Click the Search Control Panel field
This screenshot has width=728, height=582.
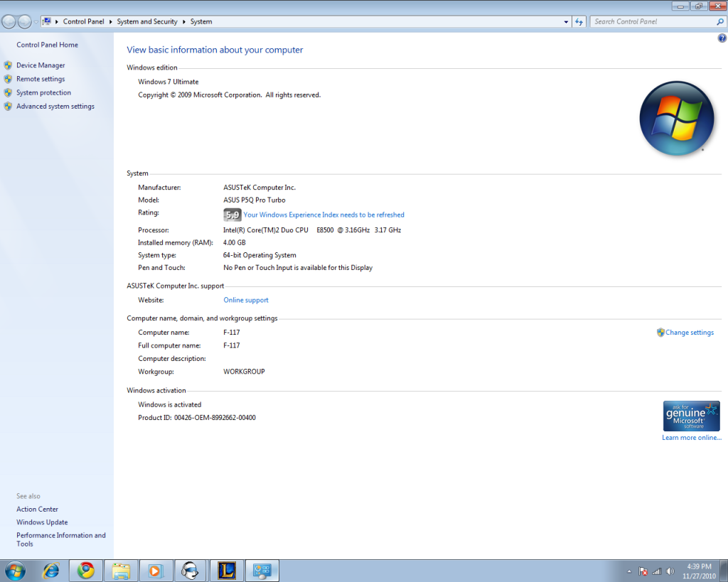pos(653,22)
